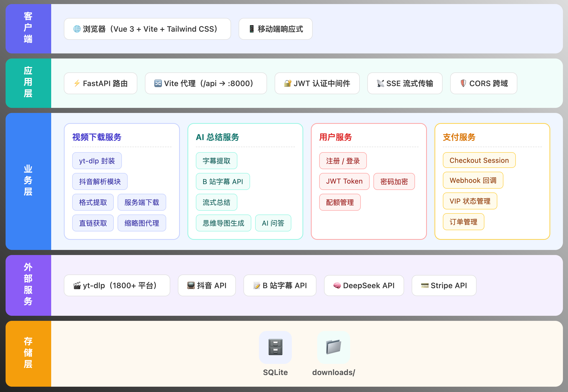The height and width of the screenshot is (392, 568).
Task: Click the Checkout Session chip
Action: tap(479, 160)
